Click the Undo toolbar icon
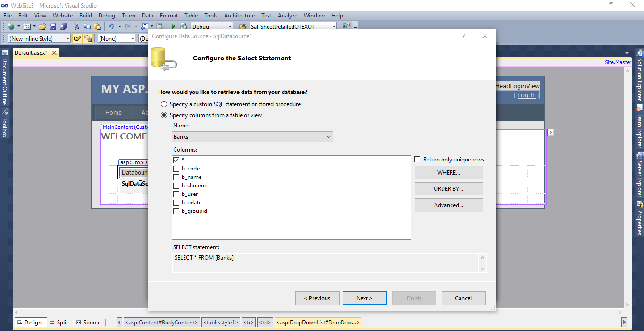This screenshot has width=644, height=331. [112, 26]
